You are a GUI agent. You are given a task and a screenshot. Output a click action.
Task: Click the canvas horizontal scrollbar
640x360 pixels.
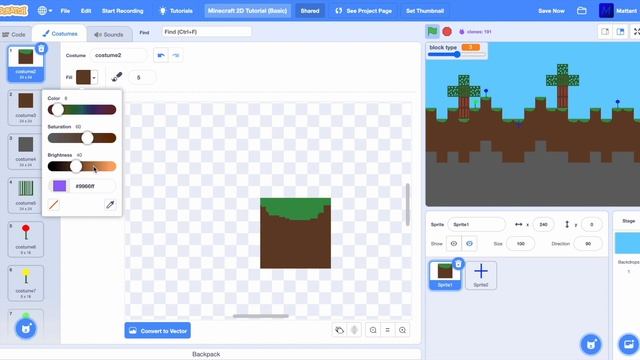coord(261,316)
